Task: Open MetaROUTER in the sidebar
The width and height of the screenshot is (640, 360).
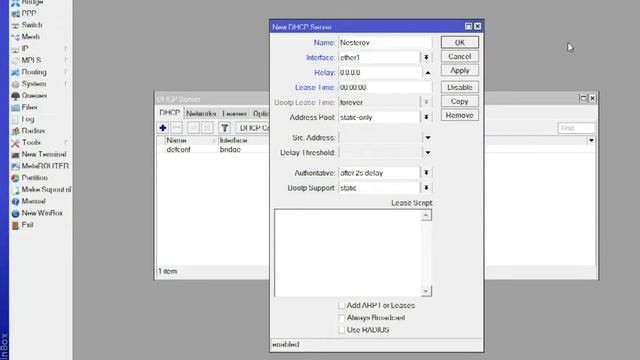Action: (45, 166)
